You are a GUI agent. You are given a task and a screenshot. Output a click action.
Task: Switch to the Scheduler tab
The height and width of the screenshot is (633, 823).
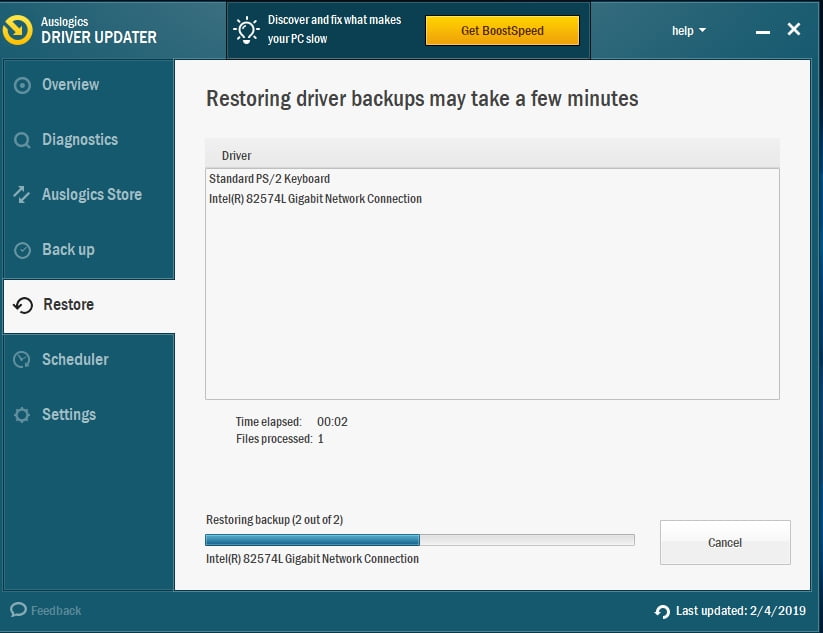click(75, 359)
